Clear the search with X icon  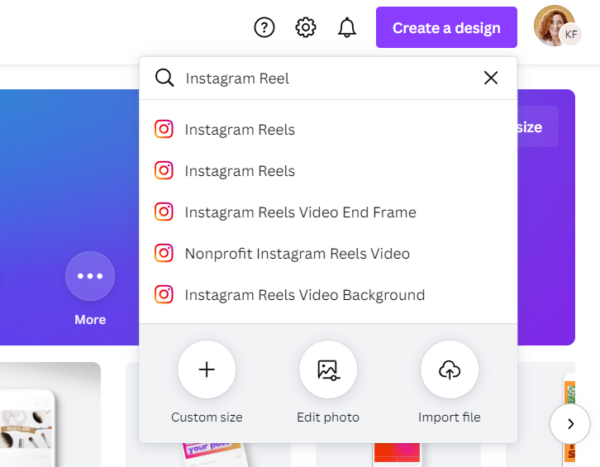pos(490,78)
